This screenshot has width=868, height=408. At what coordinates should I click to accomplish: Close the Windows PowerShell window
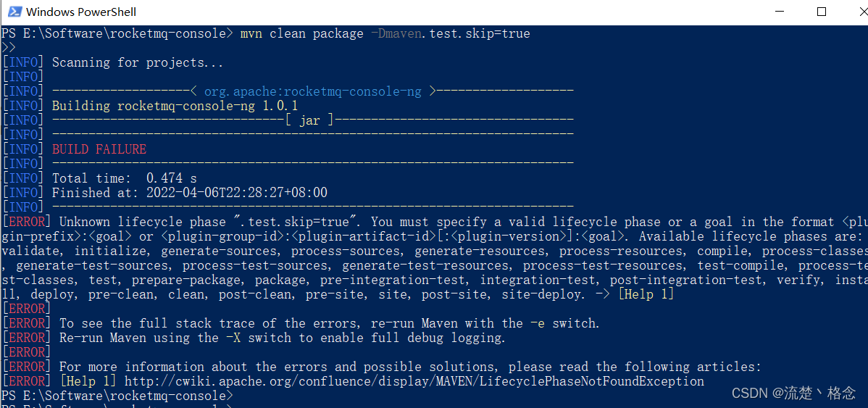[855, 12]
